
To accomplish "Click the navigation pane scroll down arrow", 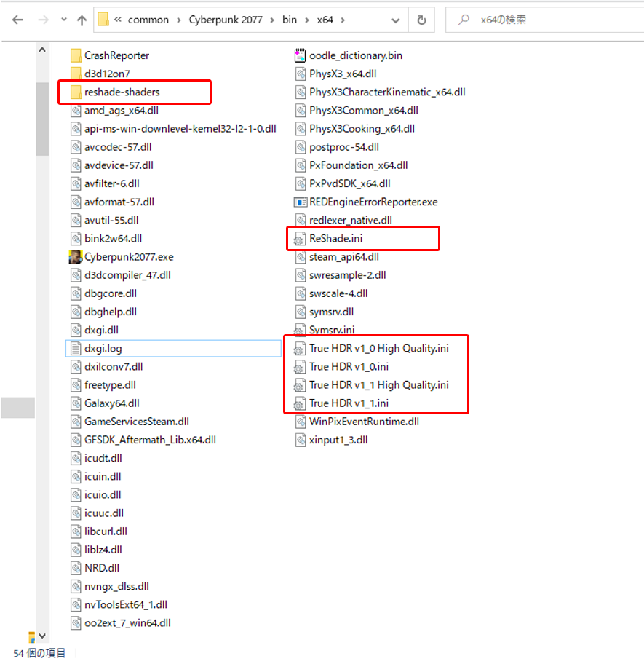I will coord(42,636).
